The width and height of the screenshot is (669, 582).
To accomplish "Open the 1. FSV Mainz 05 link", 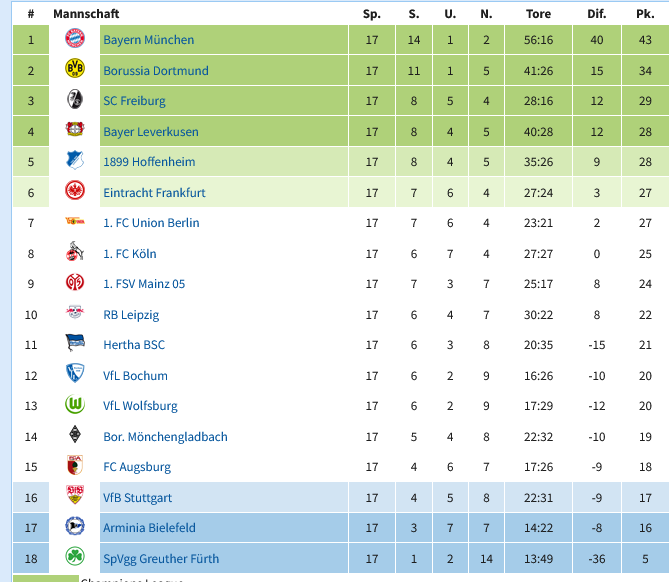I will (144, 284).
